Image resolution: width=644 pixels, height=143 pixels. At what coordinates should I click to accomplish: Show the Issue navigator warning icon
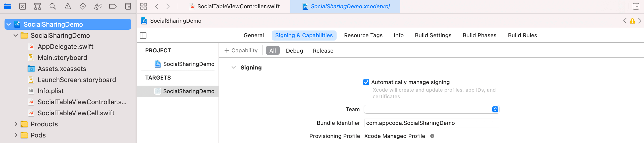(x=68, y=6)
